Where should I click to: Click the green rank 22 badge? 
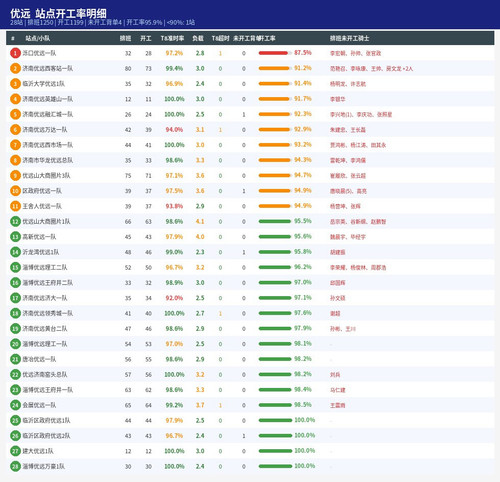pos(15,375)
